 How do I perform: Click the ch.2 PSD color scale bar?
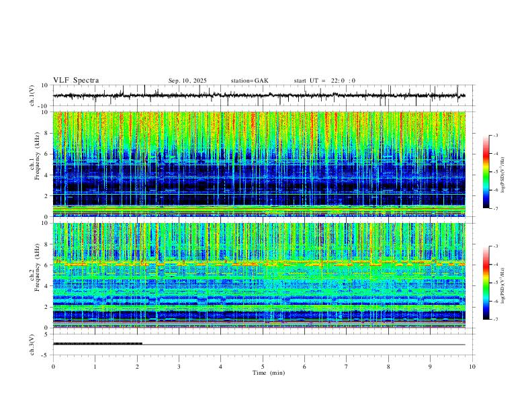point(486,283)
